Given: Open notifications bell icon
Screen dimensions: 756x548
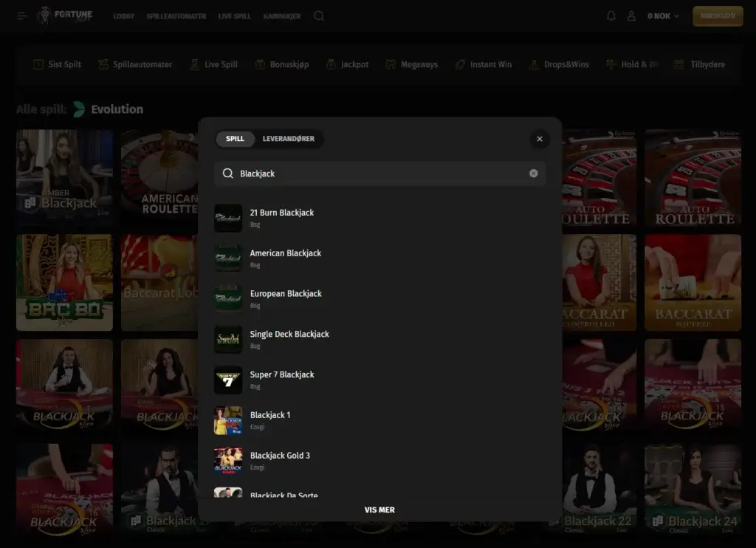Looking at the screenshot, I should tap(611, 16).
